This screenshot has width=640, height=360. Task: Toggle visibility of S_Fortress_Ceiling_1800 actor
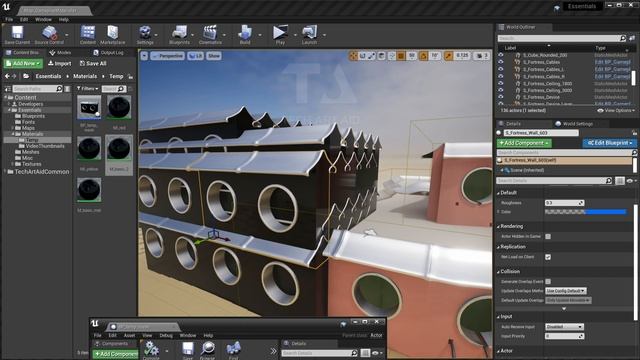[x=500, y=83]
